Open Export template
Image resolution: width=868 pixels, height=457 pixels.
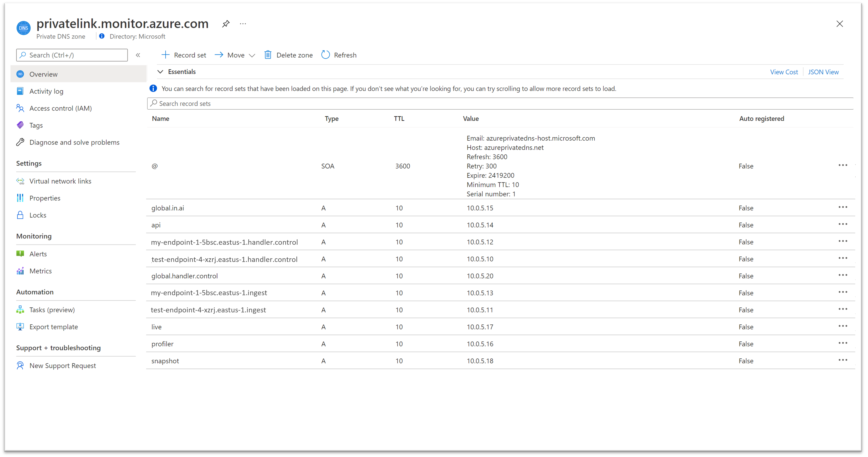[53, 327]
